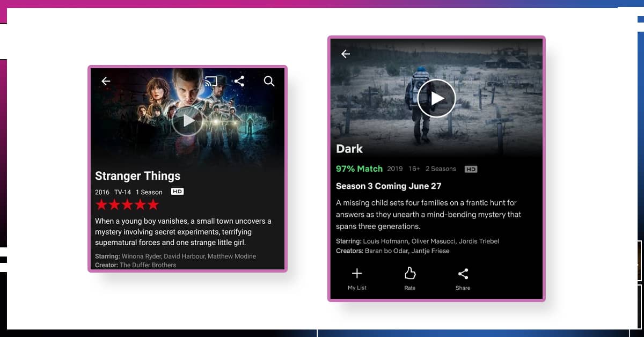Tap the Share icon for Dark

463,279
